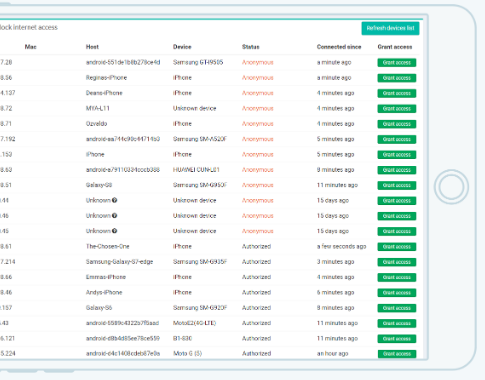This screenshot has width=485, height=380.
Task: Click device name Samsung SM-G950F
Action: pos(200,185)
